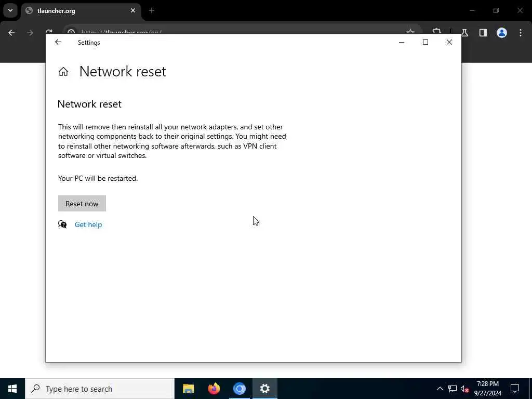
Task: Open a new browser tab
Action: (152, 11)
